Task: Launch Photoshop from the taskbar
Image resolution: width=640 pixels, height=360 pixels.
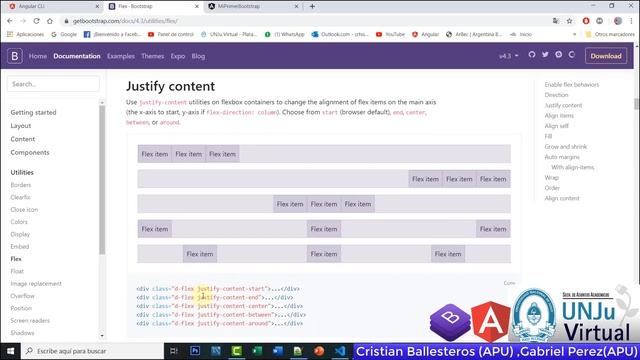Action: click(x=195, y=351)
